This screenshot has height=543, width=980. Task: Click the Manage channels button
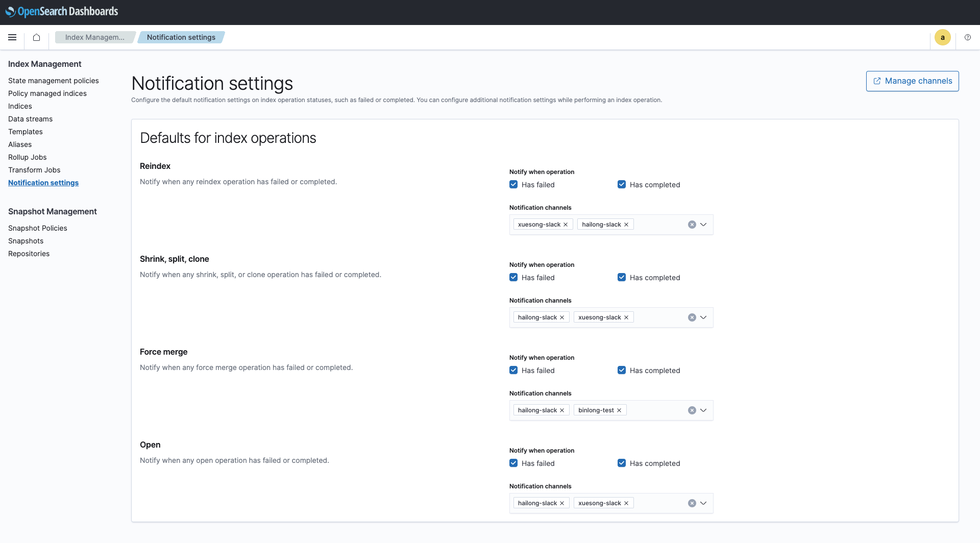coord(912,81)
